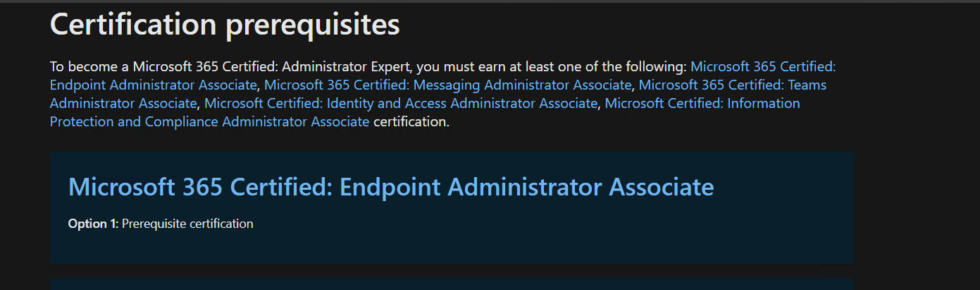Visit Information Protection and Compliance Administrator link
980x290 pixels.
pyautogui.click(x=209, y=122)
